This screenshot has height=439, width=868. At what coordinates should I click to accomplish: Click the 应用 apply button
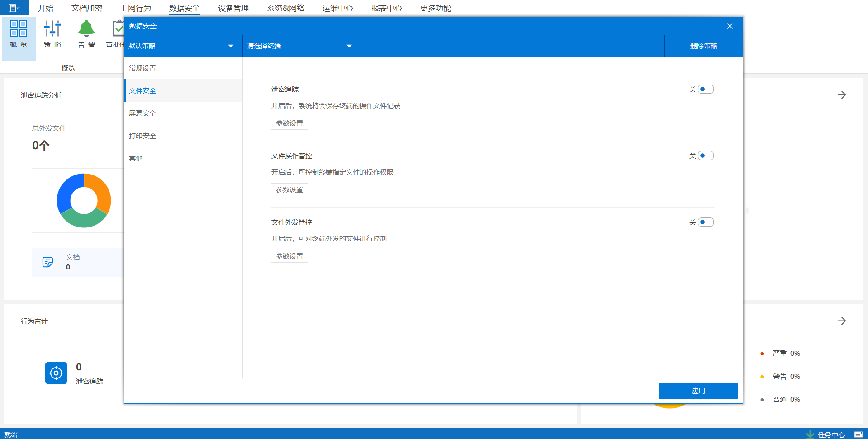[x=698, y=391]
